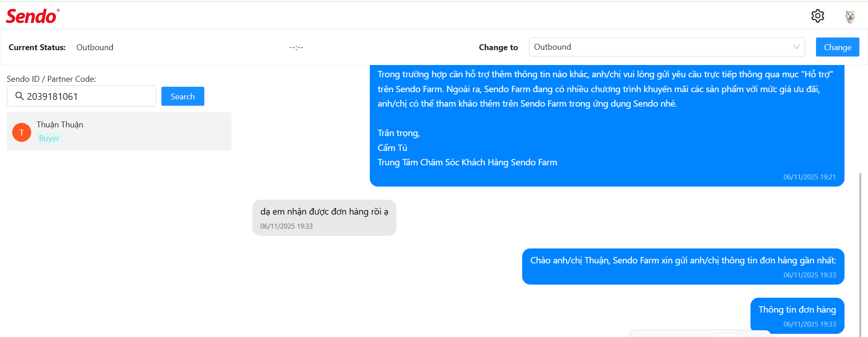Image resolution: width=868 pixels, height=337 pixels.
Task: Expand the Change to dropdown arrow
Action: coord(796,47)
